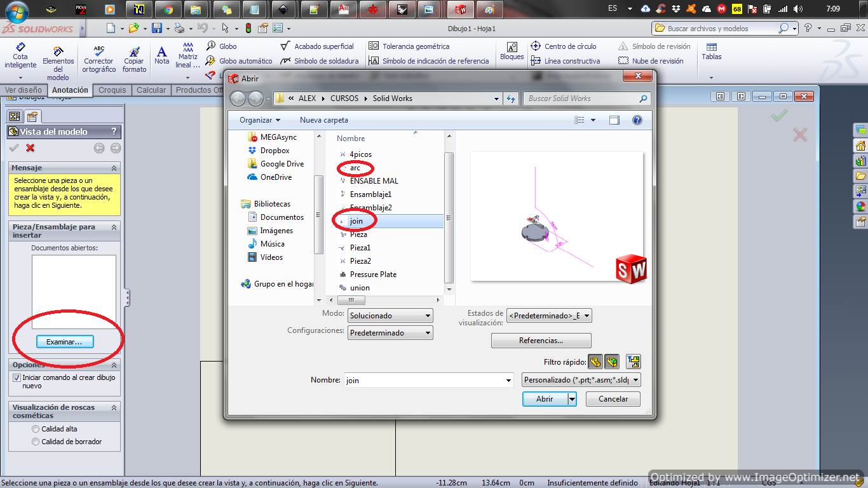Run the Corrector ortográfico tool
The image size is (868, 488).
(x=99, y=59)
